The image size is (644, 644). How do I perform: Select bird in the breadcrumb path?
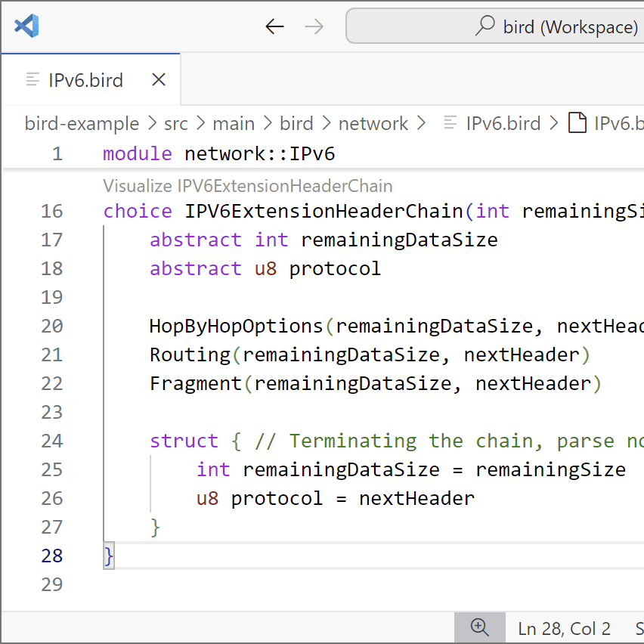pyautogui.click(x=296, y=123)
